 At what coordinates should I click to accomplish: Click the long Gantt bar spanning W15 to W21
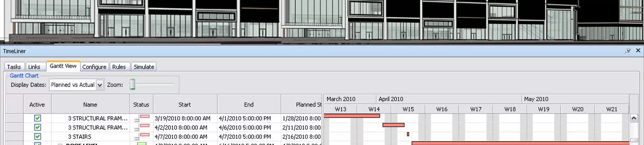(520, 143)
